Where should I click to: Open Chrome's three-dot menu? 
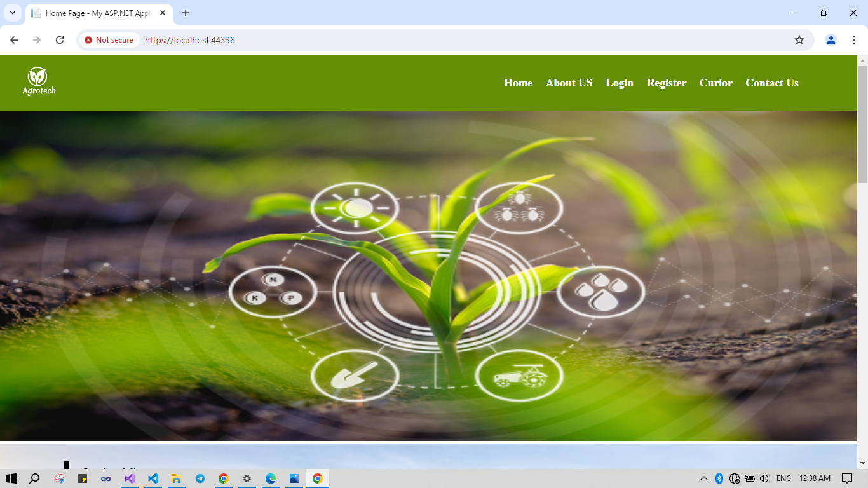[854, 40]
